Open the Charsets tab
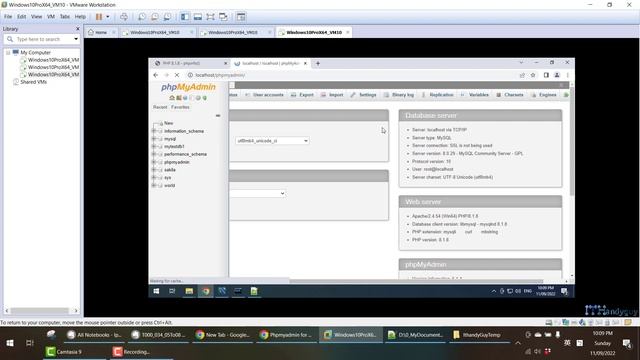 [x=510, y=95]
